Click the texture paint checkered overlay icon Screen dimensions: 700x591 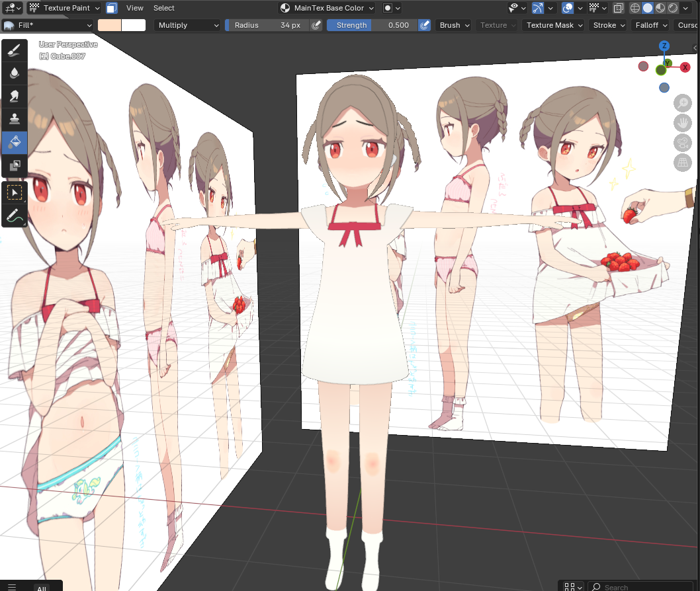(x=593, y=8)
